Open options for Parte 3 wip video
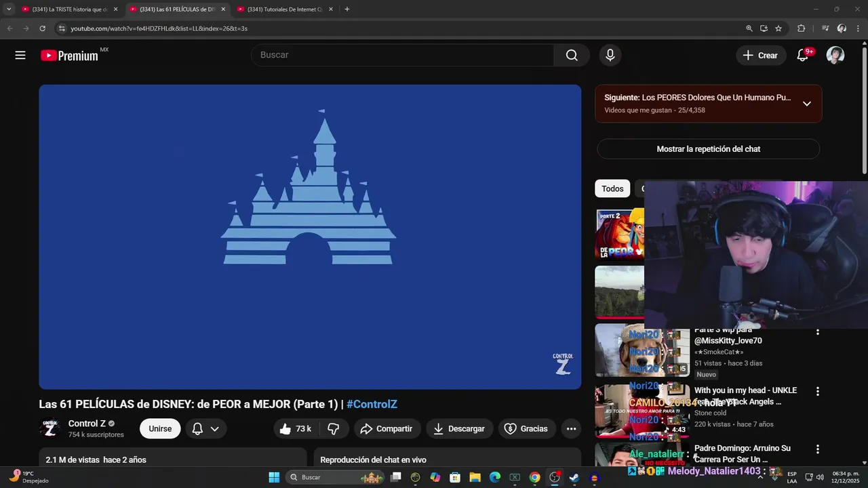The image size is (868, 488). coord(817,331)
